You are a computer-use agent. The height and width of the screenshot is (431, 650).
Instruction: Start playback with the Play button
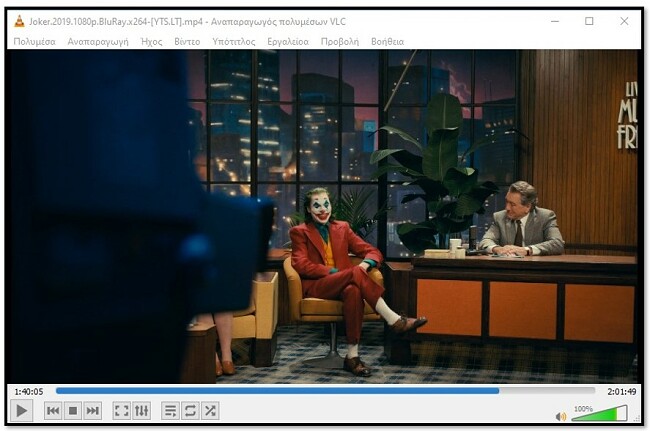click(21, 411)
